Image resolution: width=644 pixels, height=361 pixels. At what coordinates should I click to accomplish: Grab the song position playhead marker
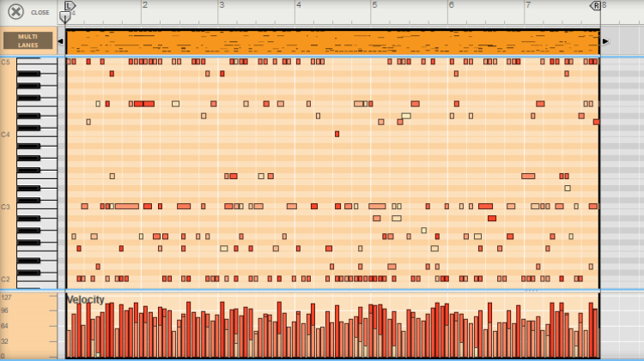point(64,16)
